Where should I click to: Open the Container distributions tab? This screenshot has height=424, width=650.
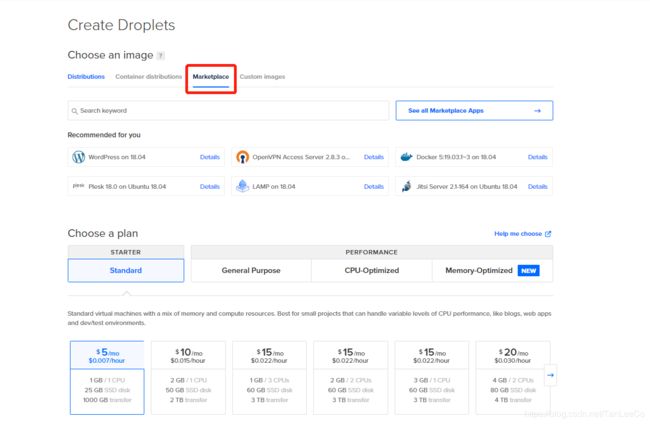(148, 77)
